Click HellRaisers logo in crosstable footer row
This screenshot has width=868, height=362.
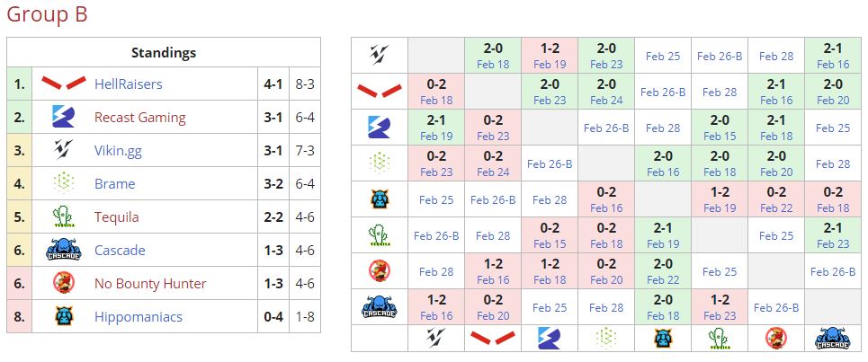click(493, 338)
